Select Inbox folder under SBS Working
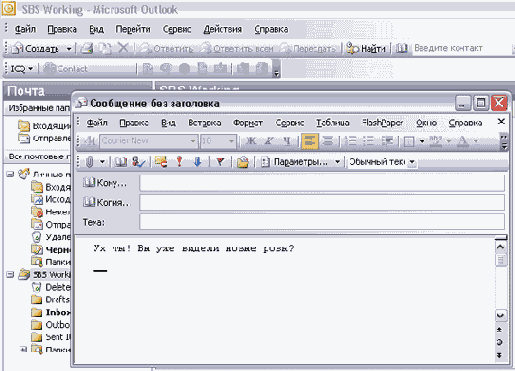This screenshot has width=515, height=371. 50,312
